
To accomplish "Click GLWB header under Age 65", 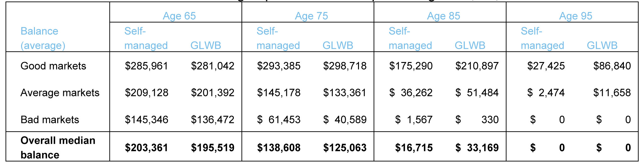I will coord(206,45).
